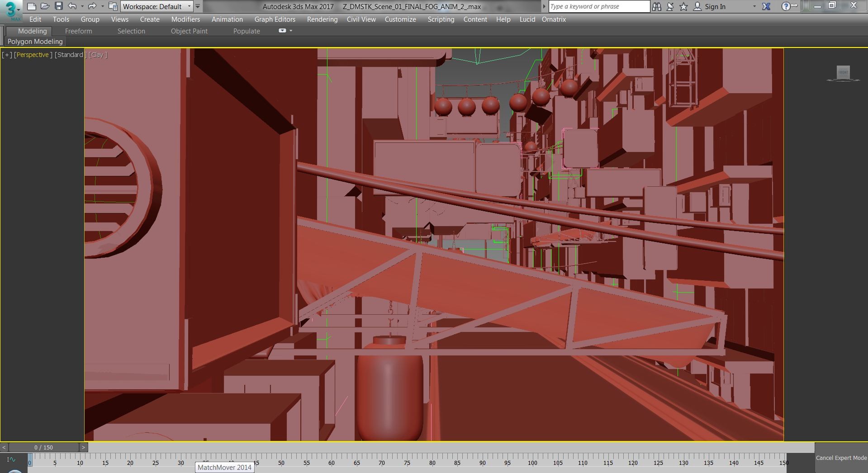Click the time slider showing 0 / 150

point(44,447)
